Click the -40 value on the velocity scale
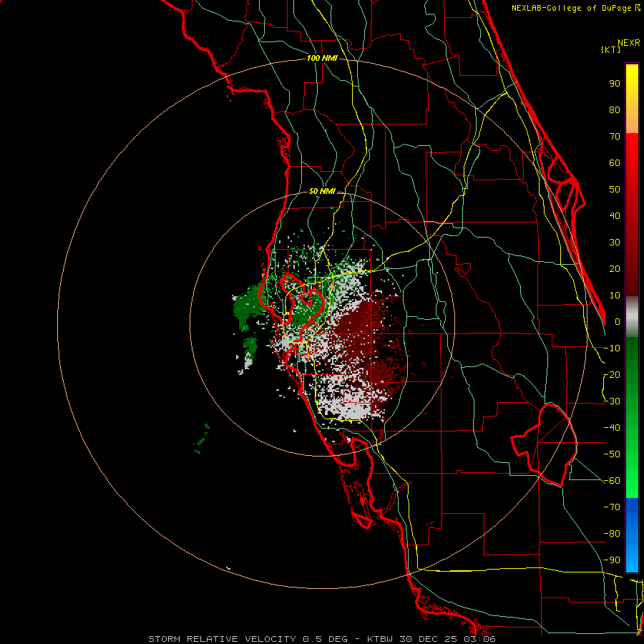The width and height of the screenshot is (644, 644). point(612,428)
